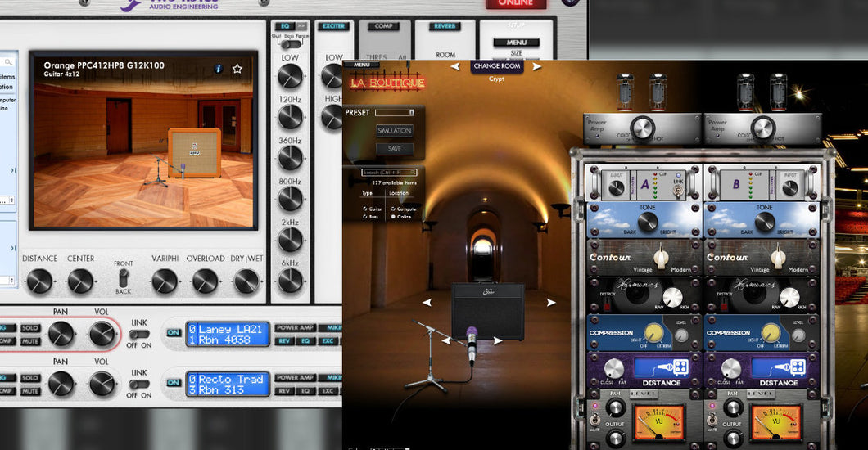Adjust the channel A Tone knob
Viewport: 868px width, 450px height.
[648, 222]
